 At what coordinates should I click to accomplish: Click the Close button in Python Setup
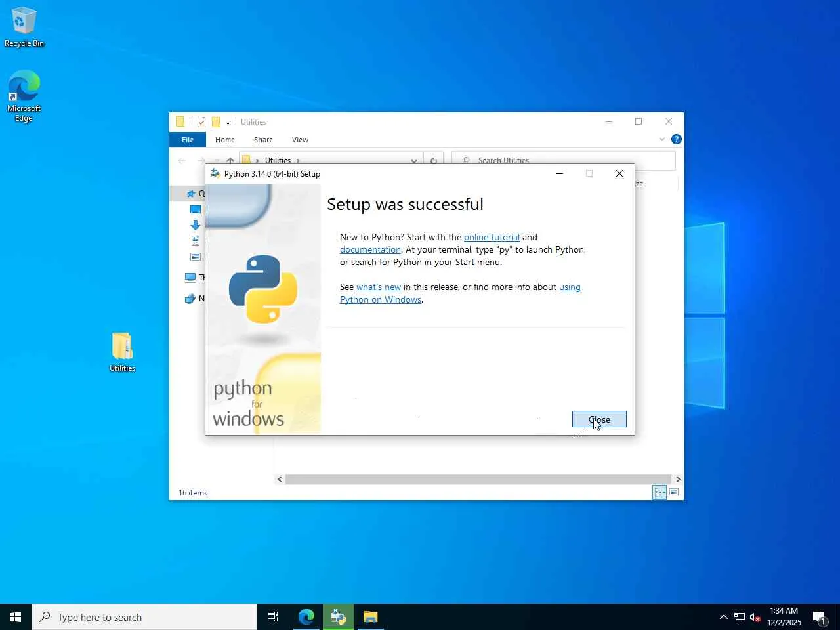[599, 419]
